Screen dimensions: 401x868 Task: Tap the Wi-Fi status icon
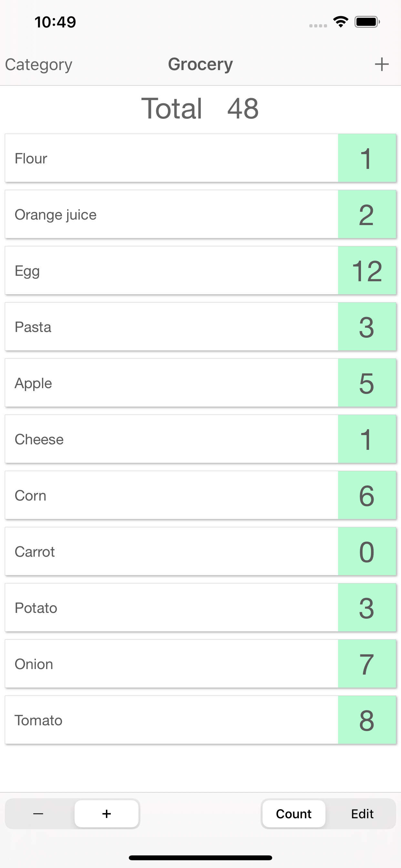click(x=340, y=22)
